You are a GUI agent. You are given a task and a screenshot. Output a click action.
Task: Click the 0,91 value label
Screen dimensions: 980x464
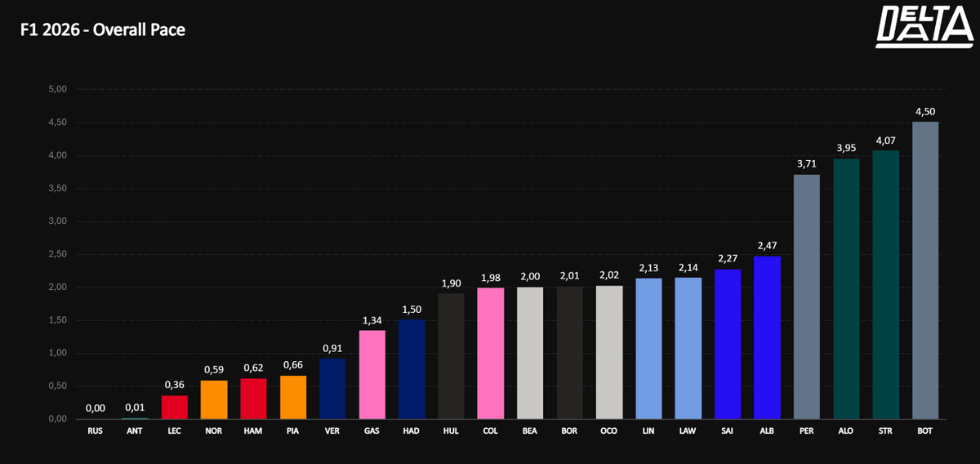pos(332,349)
